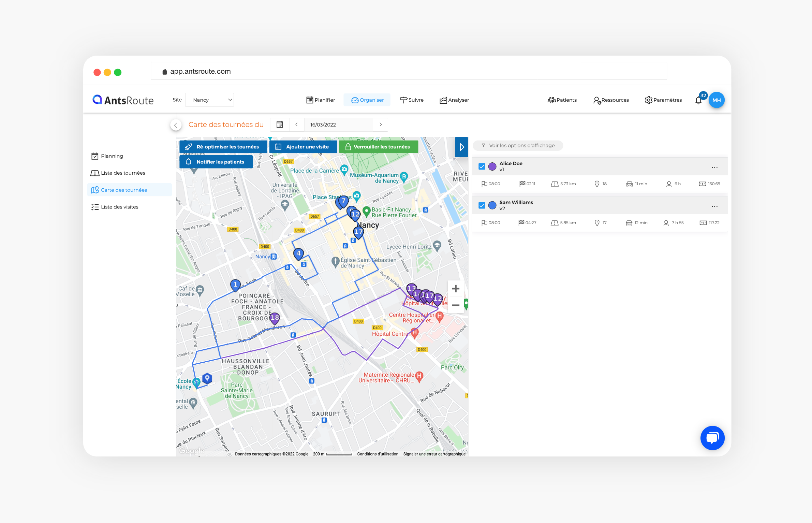The width and height of the screenshot is (812, 523).
Task: Select Sam Williams route name
Action: 516,202
